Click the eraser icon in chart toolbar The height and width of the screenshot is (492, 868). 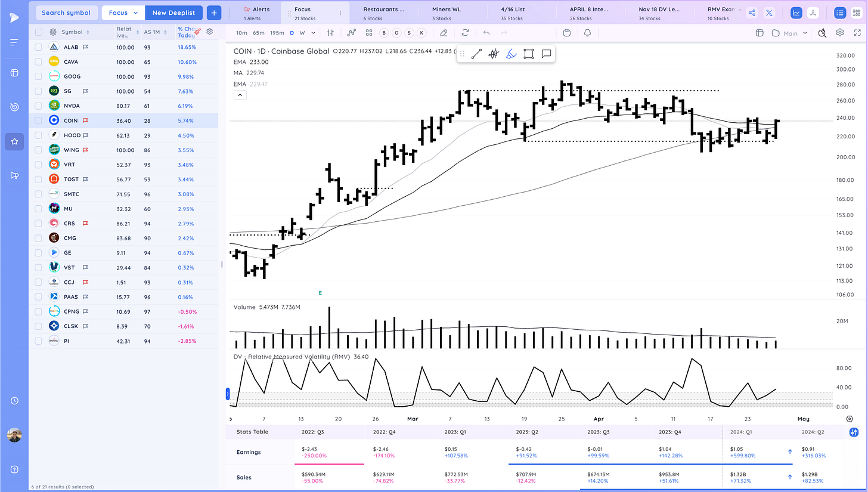pyautogui.click(x=444, y=33)
